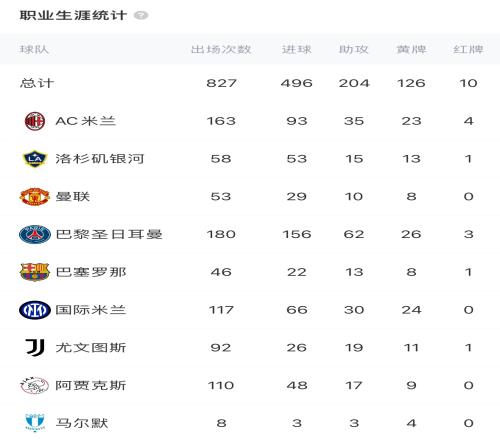Image resolution: width=500 pixels, height=440 pixels.
Task: Select the 尤文图斯 team name
Action: pyautogui.click(x=91, y=348)
